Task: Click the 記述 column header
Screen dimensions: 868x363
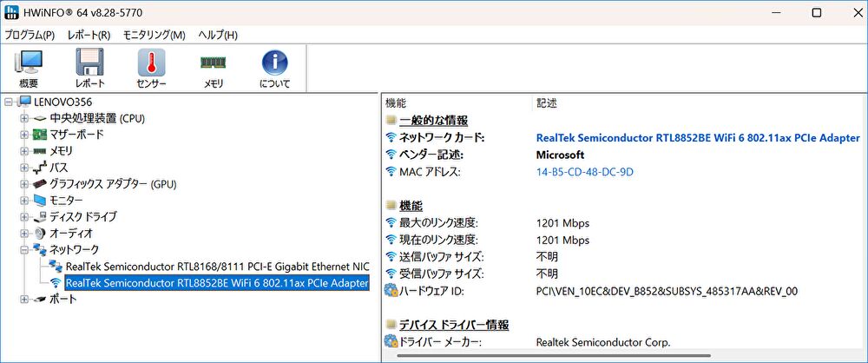Action: [x=547, y=102]
